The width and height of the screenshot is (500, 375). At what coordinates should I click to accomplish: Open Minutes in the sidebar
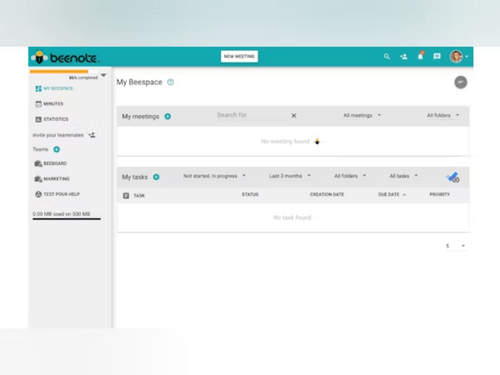click(53, 104)
